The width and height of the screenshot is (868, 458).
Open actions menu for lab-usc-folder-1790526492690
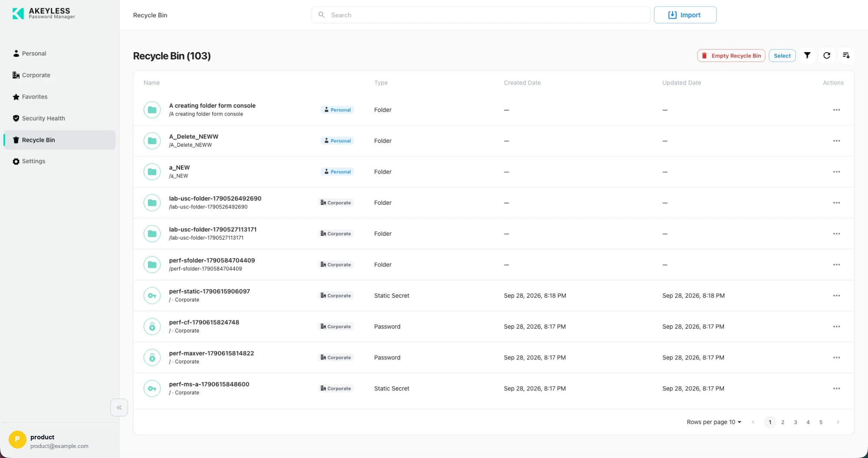coord(836,203)
